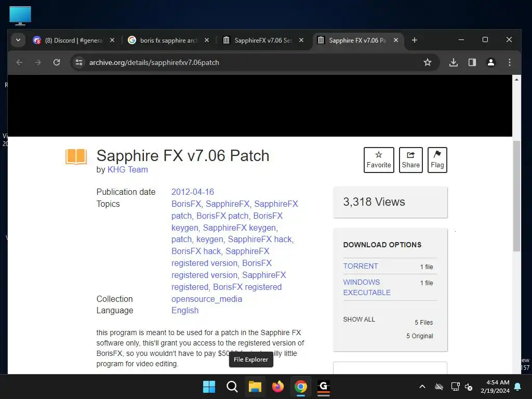
Task: Open Chrome three-dot menu
Action: [509, 62]
